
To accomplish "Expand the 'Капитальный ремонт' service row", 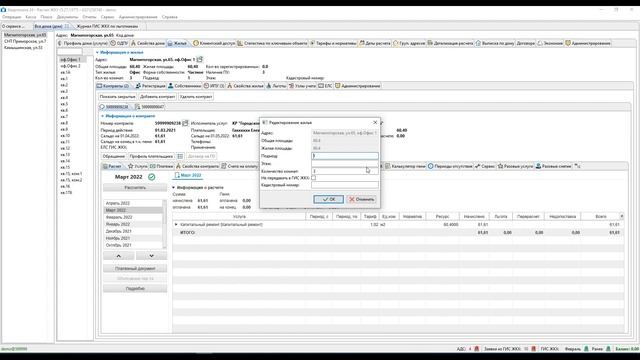I will [x=176, y=224].
